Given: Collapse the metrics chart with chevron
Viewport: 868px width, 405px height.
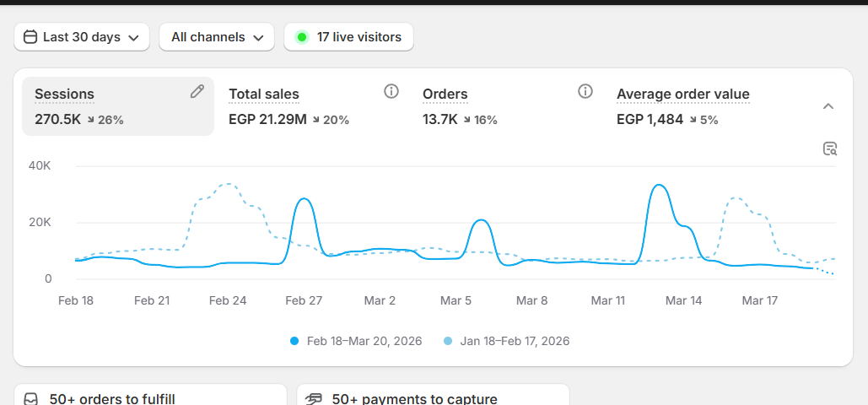Looking at the screenshot, I should [x=828, y=106].
